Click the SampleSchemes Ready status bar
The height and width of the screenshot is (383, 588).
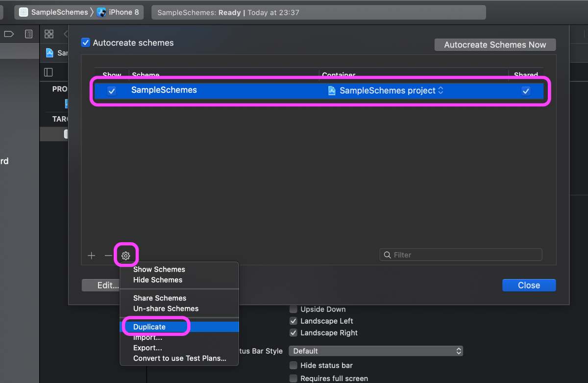pyautogui.click(x=318, y=13)
